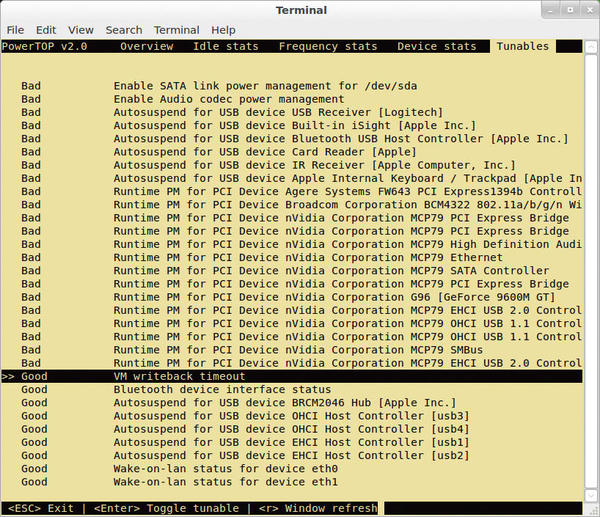Select Autosuspend BRCM2046 Hub row
The image size is (600, 517).
292,403
